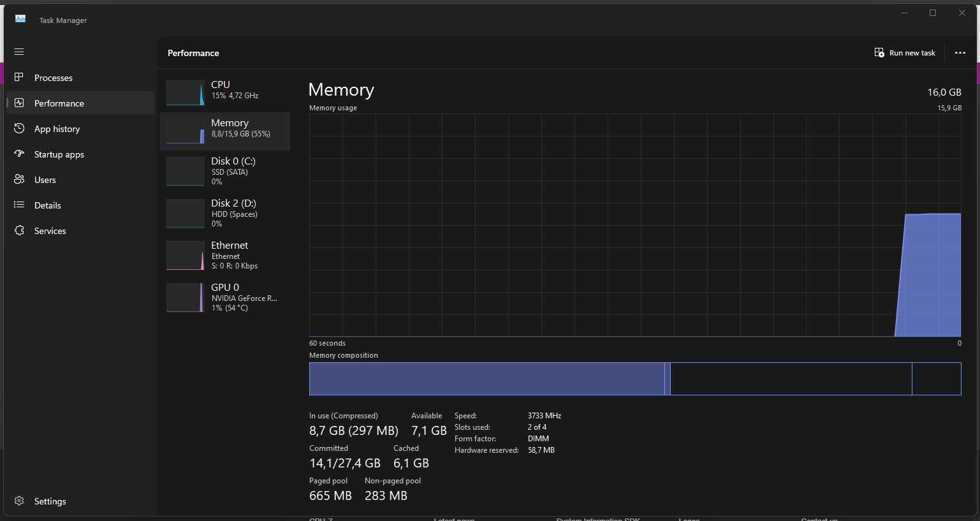Click Run new task button
This screenshot has width=980, height=521.
pos(905,53)
